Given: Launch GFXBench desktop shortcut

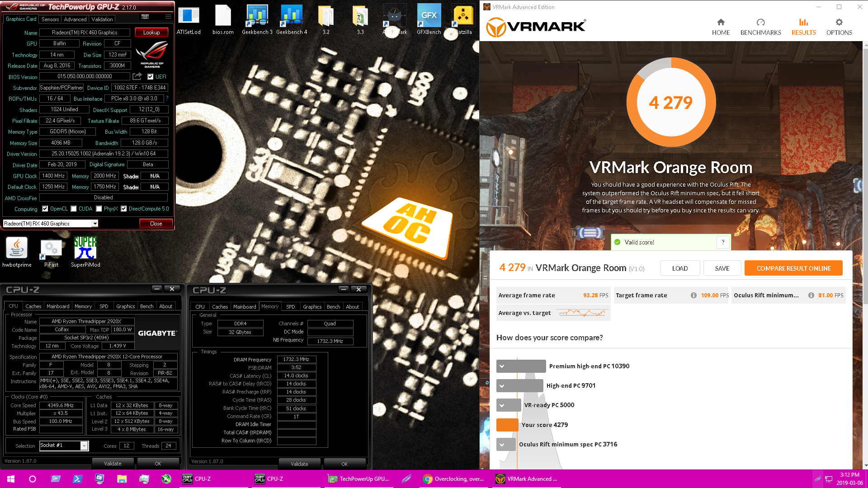Looking at the screenshot, I should click(429, 20).
